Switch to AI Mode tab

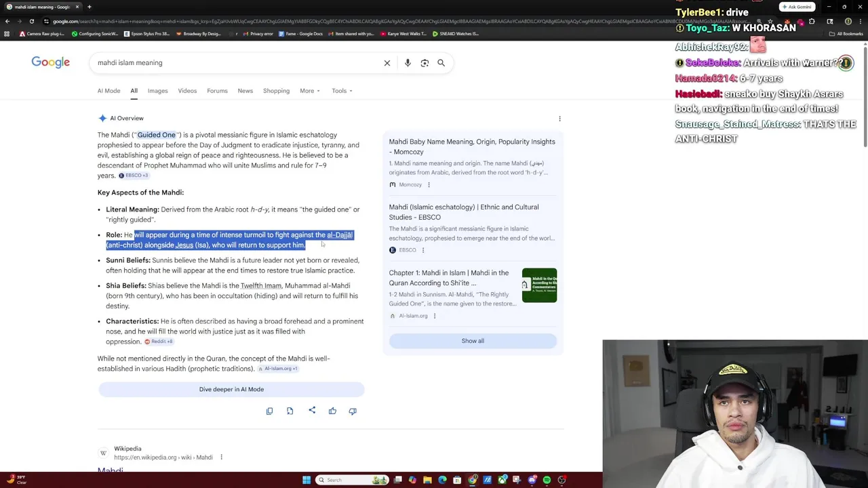click(108, 91)
